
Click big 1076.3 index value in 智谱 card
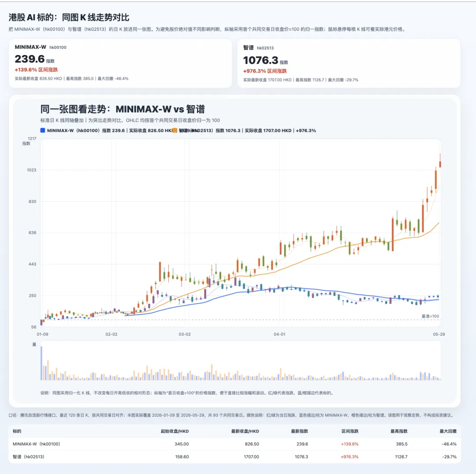coord(261,60)
